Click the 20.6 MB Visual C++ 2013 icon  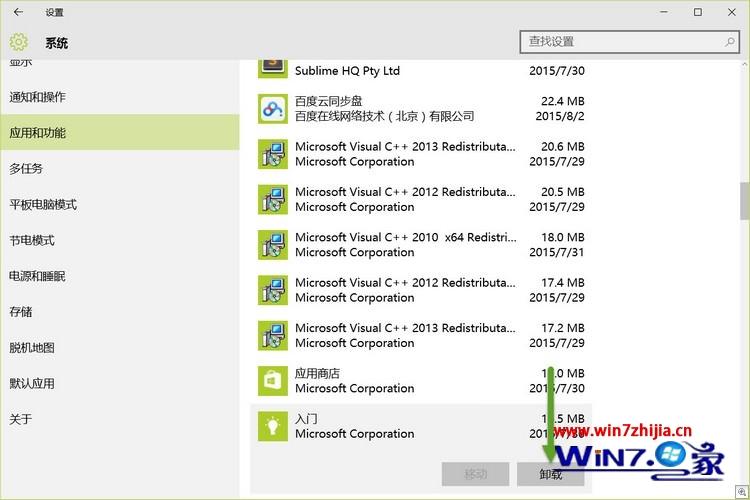(273, 154)
